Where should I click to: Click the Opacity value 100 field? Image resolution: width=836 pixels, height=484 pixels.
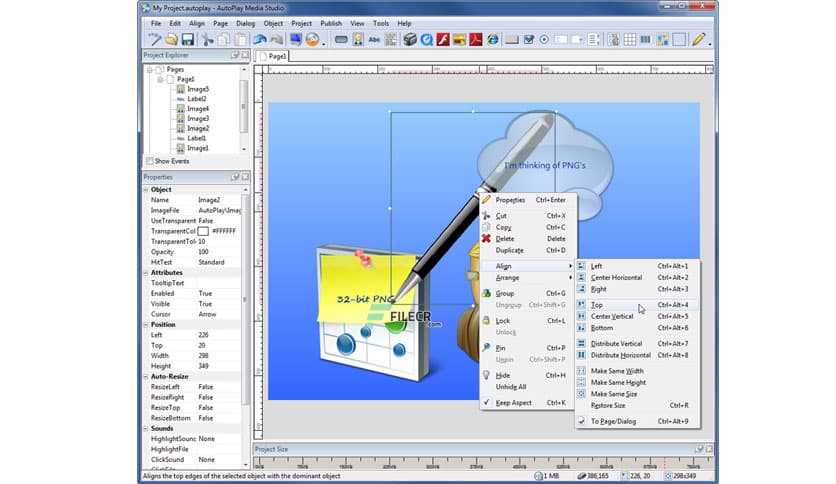pos(219,252)
